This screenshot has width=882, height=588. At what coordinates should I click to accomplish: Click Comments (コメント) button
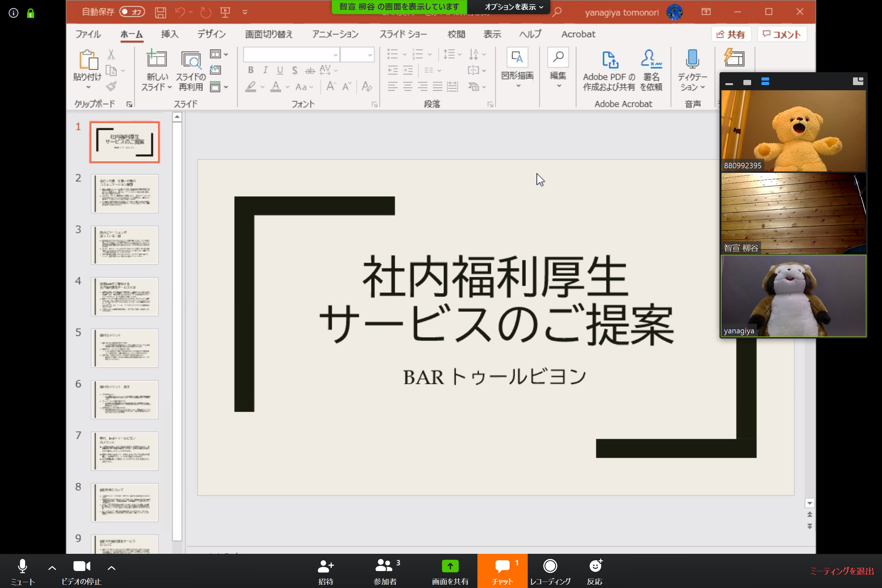(x=782, y=34)
